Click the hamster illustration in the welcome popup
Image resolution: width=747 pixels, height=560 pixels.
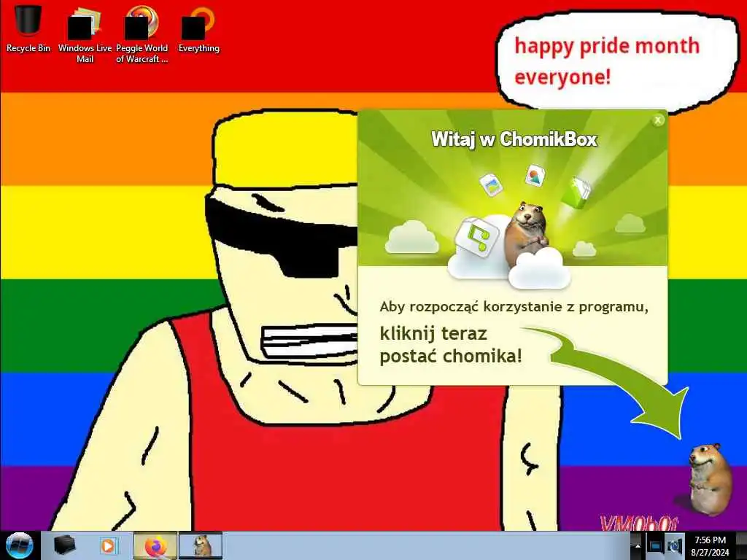coord(526,233)
